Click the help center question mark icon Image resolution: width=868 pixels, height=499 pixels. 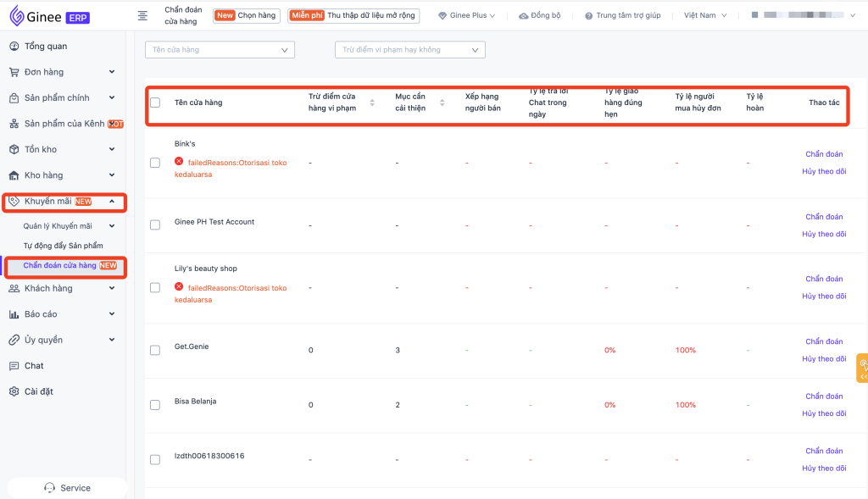pyautogui.click(x=588, y=15)
